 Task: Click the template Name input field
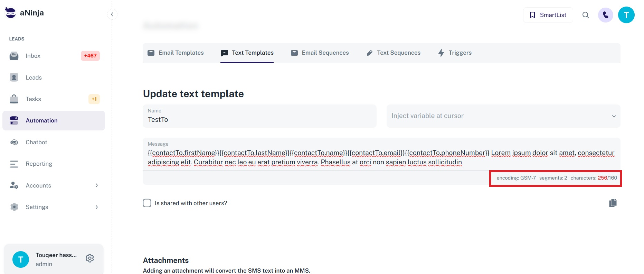point(259,119)
